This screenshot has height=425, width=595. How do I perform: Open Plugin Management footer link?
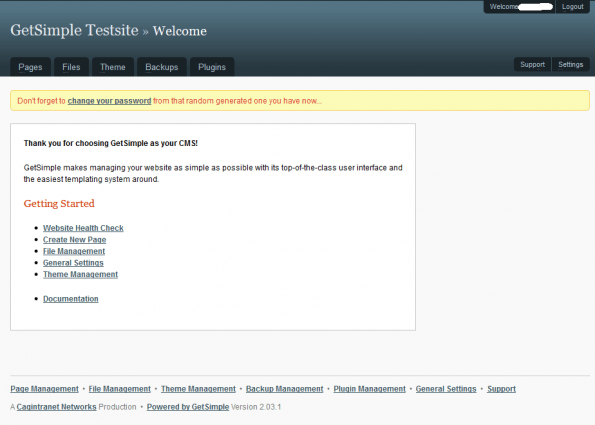370,389
